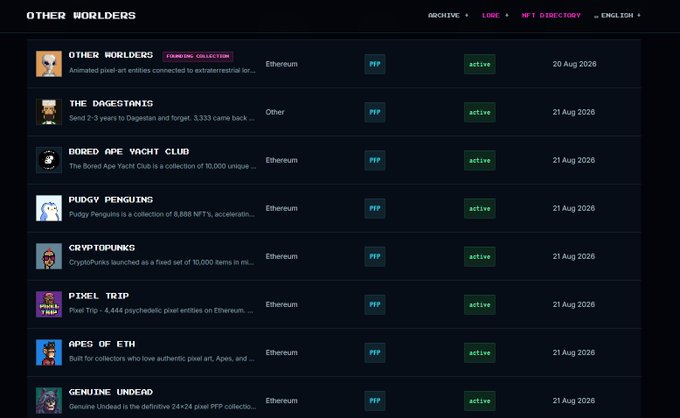This screenshot has height=418, width=680.
Task: Open the Bored Ape Yacht Club title
Action: [x=129, y=152]
